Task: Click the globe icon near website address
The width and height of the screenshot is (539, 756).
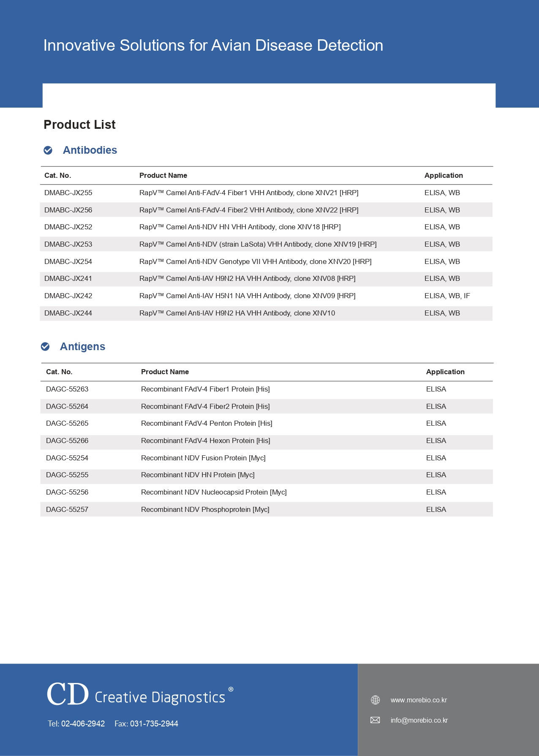Action: tap(375, 700)
